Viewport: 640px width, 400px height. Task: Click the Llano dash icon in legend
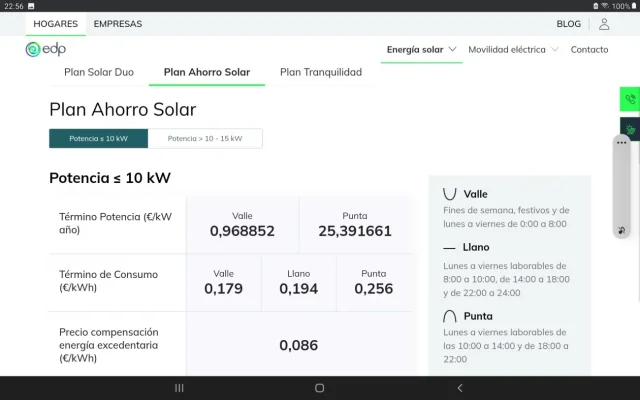449,248
